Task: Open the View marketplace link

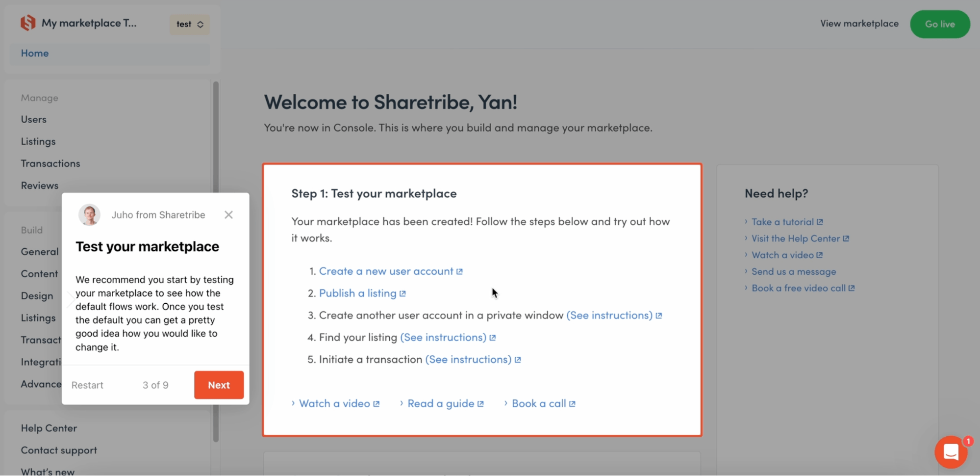Action: (x=859, y=24)
